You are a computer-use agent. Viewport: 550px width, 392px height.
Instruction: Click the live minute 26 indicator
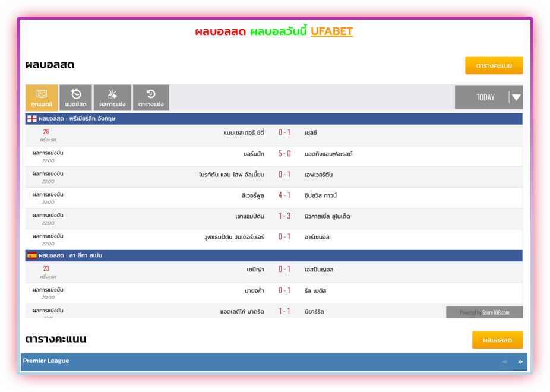(46, 132)
